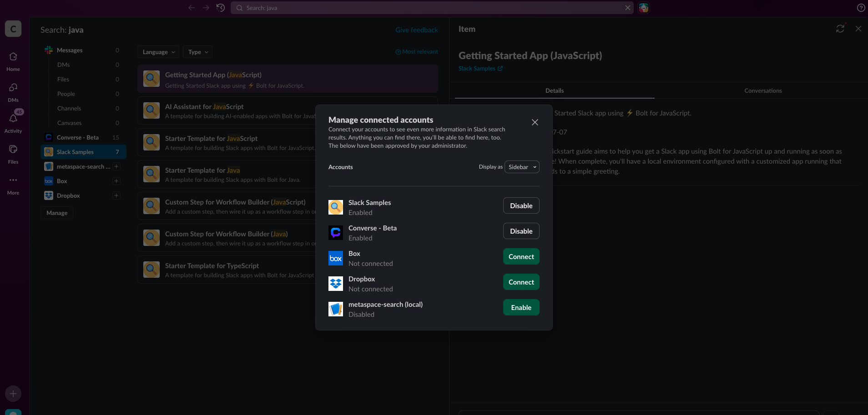Expand the Type filter dropdown

198,52
